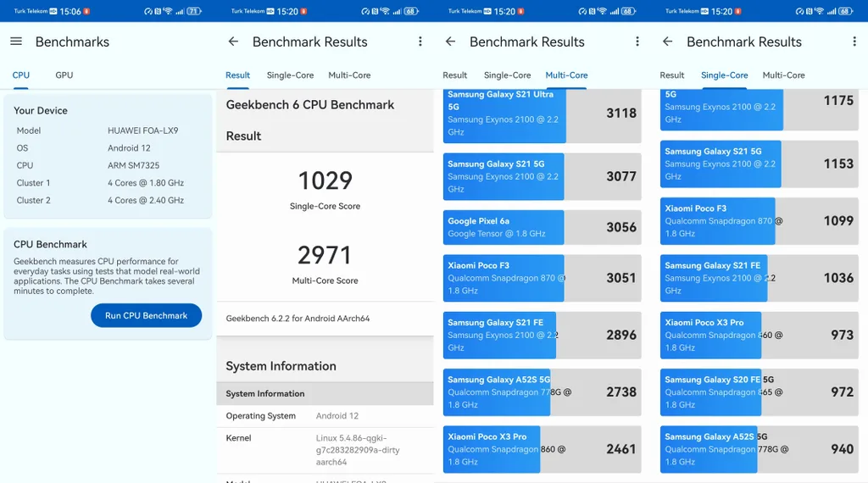This screenshot has height=483, width=868.
Task: Go to Result tab on the Multi-Core screen
Action: pyautogui.click(x=455, y=75)
